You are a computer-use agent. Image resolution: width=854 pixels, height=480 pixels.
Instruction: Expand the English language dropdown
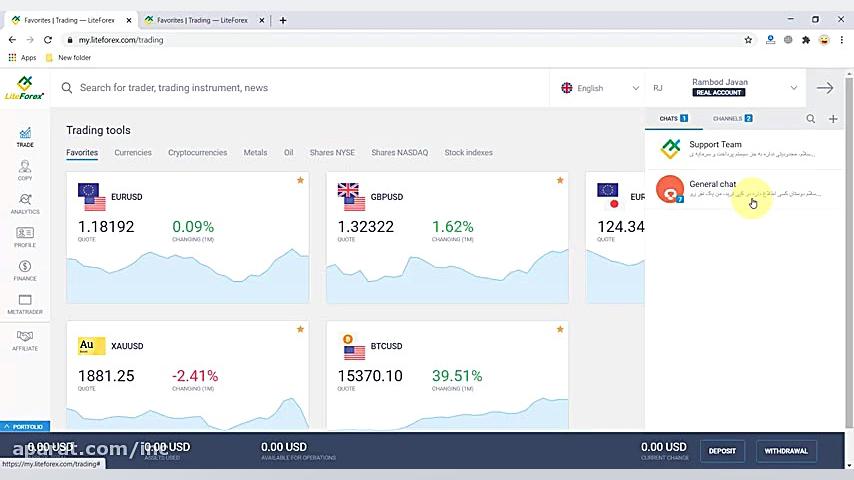[x=599, y=88]
